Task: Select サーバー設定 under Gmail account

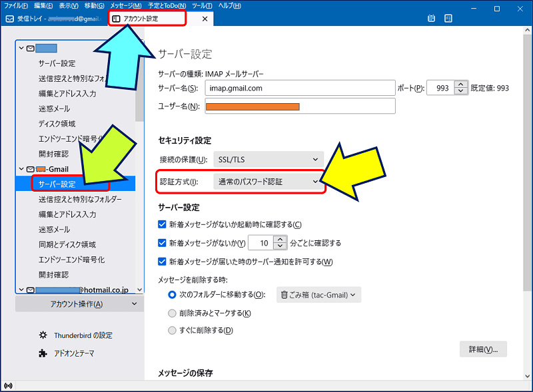Action: tap(75, 184)
